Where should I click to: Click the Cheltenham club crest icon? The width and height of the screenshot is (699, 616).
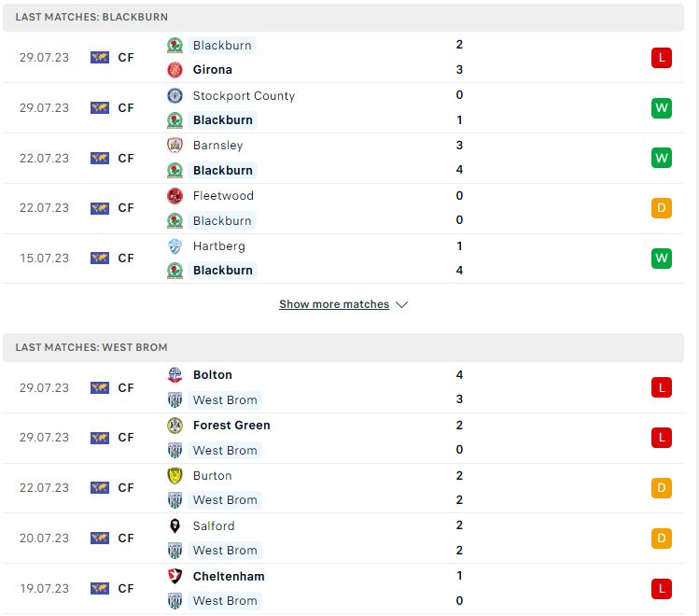pos(175,576)
